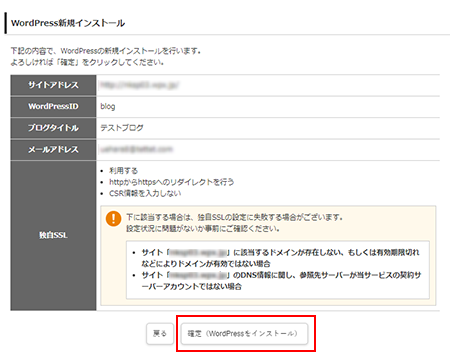Click the blurred email address value

click(136, 149)
